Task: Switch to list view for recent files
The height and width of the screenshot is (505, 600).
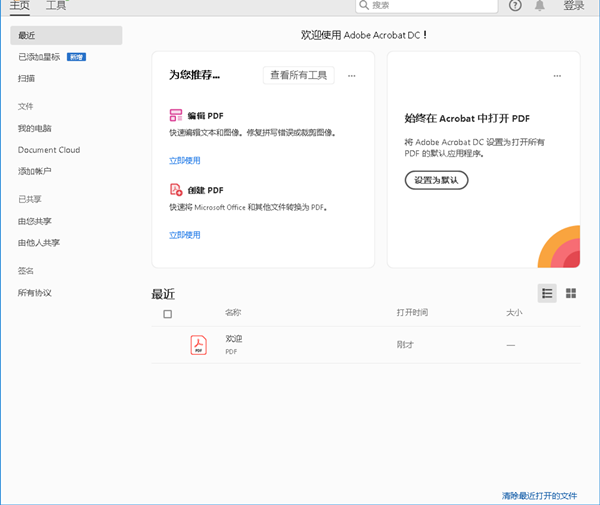Action: tap(547, 293)
